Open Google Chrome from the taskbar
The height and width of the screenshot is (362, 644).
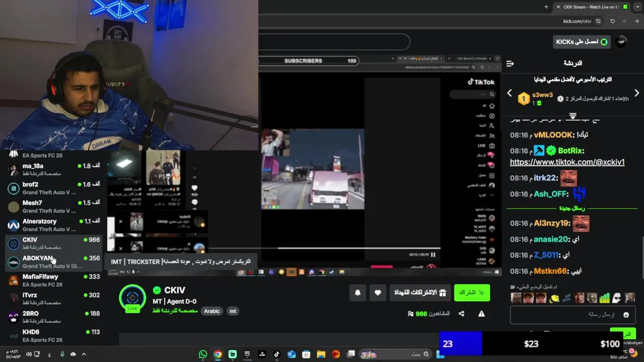tap(217, 354)
